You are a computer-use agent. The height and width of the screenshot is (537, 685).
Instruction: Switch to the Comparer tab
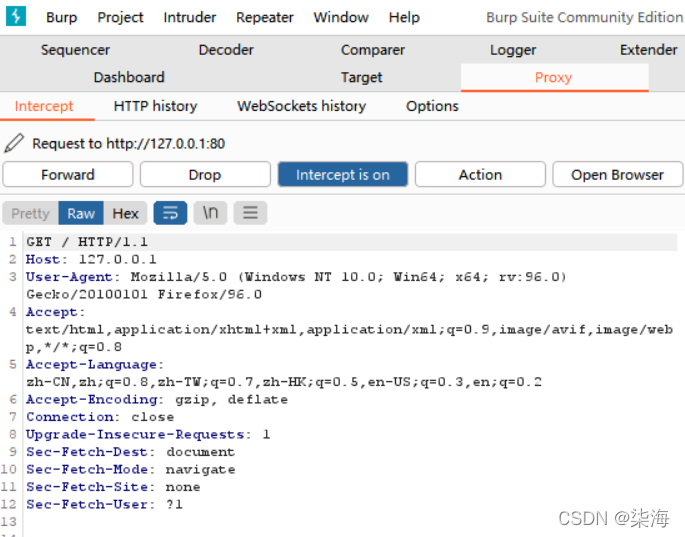tap(373, 50)
